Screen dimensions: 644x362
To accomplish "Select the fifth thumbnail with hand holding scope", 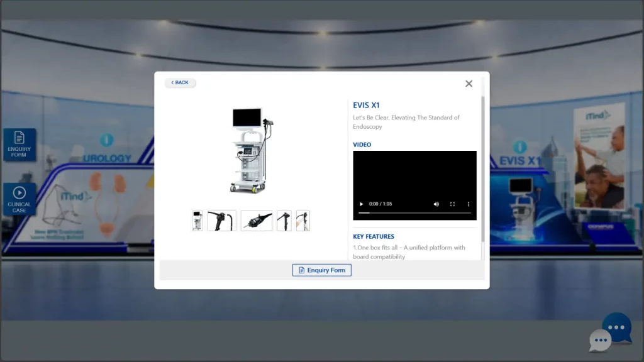I will pyautogui.click(x=303, y=221).
